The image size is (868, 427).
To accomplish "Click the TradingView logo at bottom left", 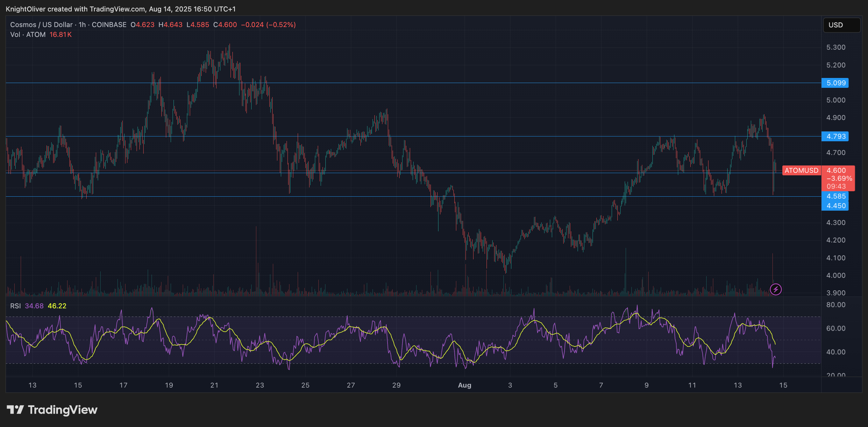I will coord(52,410).
